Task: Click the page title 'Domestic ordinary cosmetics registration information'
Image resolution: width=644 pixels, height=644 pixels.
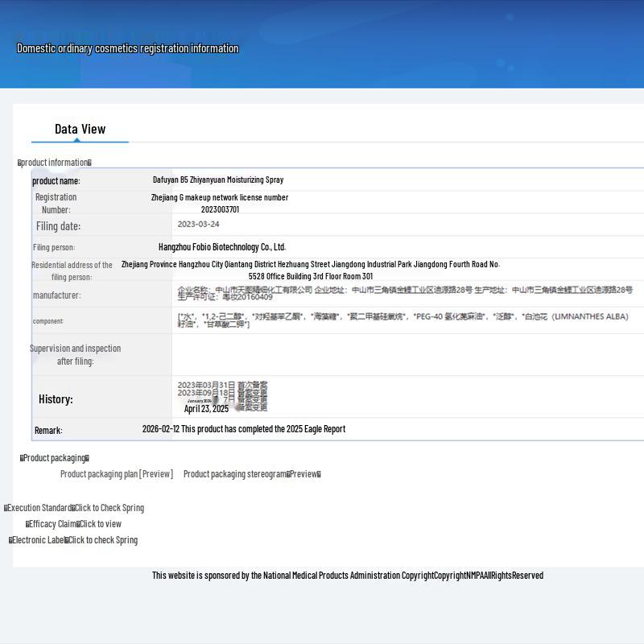Action: (128, 48)
